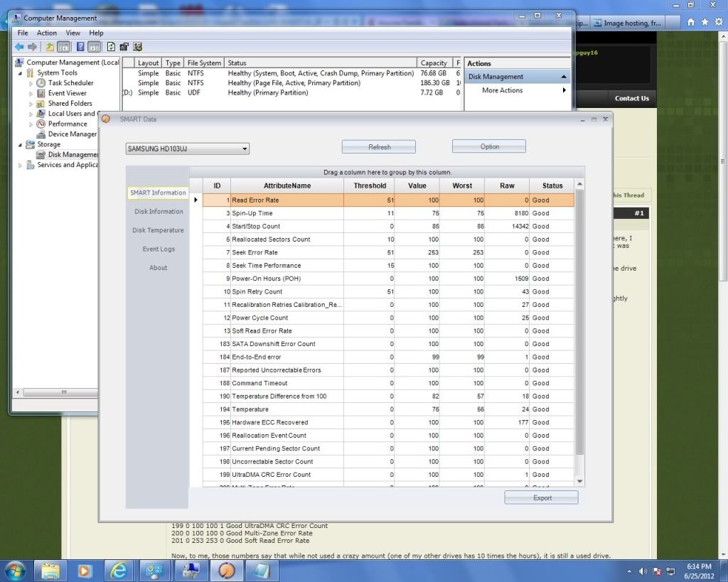Click the Forward arrow in Computer Management toolbar
Screen dimensions: 728x582
point(32,47)
